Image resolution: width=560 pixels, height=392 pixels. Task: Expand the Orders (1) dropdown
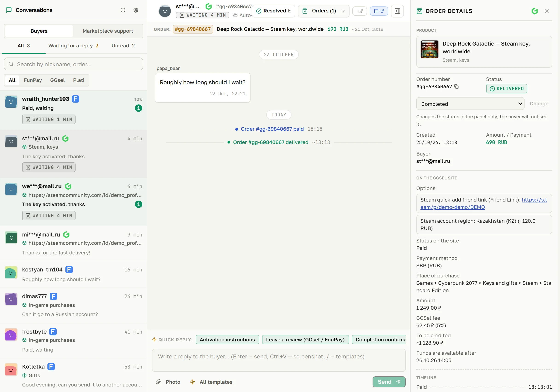click(324, 11)
